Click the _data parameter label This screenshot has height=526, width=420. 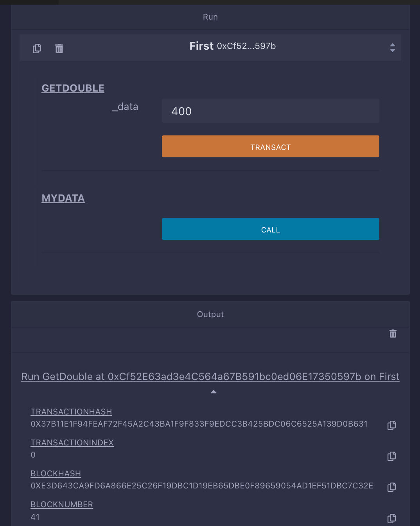coord(125,107)
